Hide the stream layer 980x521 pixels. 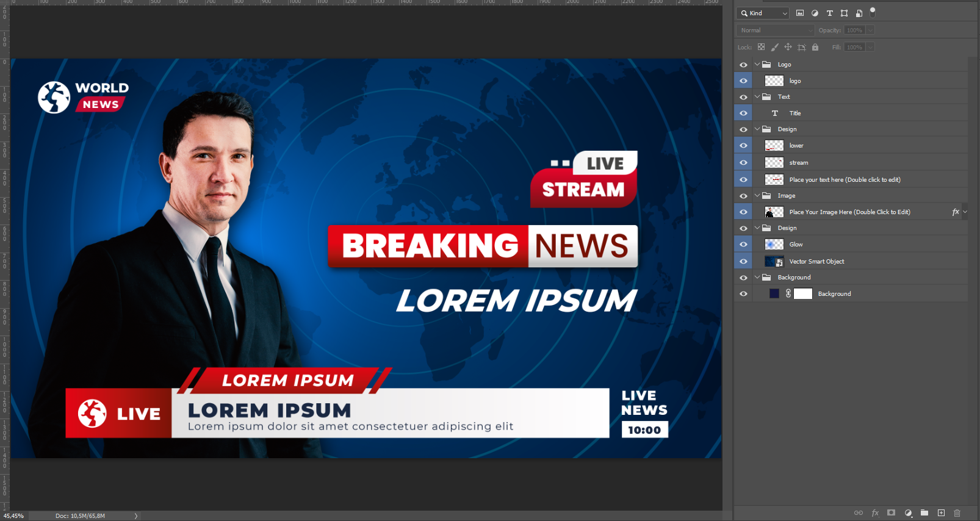pyautogui.click(x=743, y=163)
